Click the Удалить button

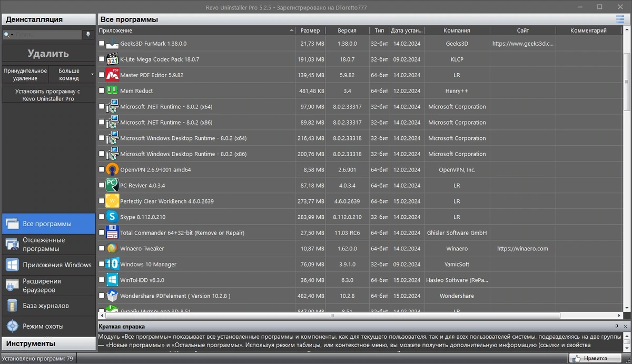(x=48, y=54)
